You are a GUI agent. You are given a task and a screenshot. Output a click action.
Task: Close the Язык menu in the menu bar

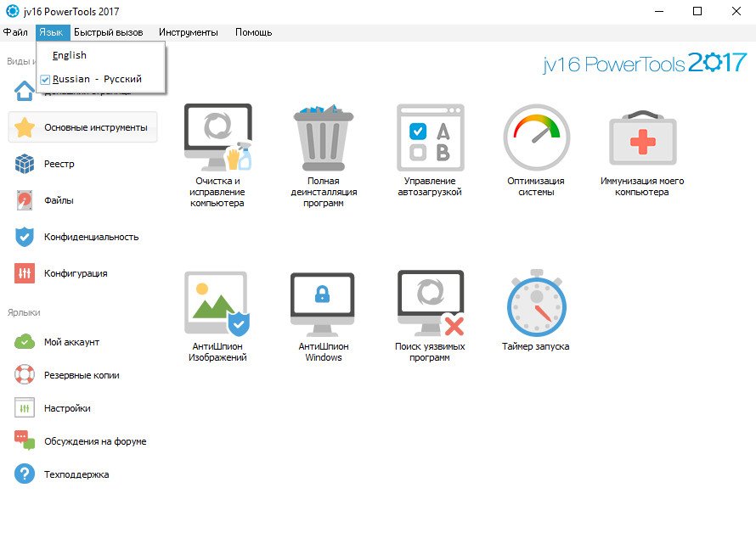pos(51,32)
